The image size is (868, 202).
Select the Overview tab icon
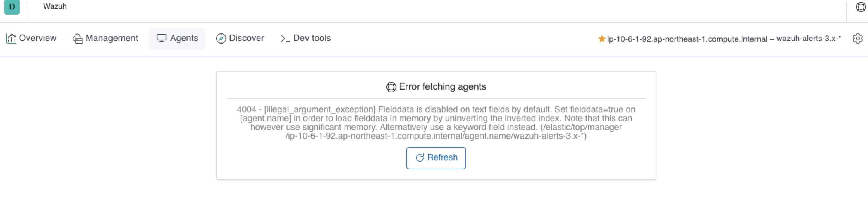(10, 38)
